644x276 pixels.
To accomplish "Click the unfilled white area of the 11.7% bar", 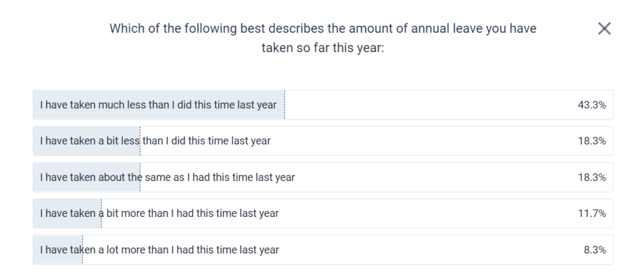I will coord(428,214).
